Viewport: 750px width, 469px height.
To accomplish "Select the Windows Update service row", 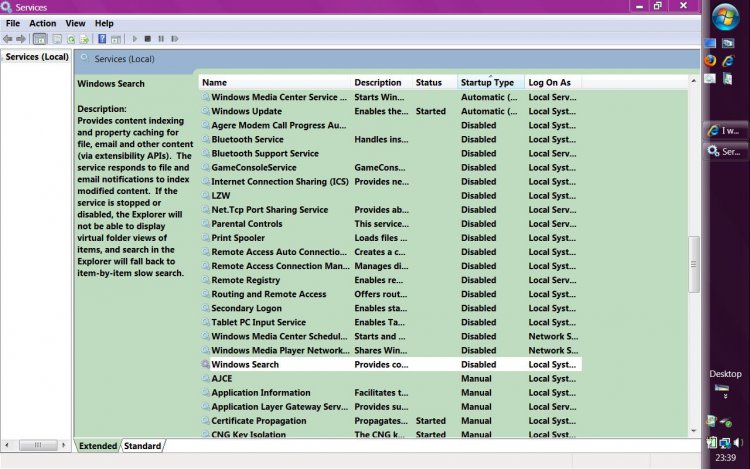I will pos(390,111).
